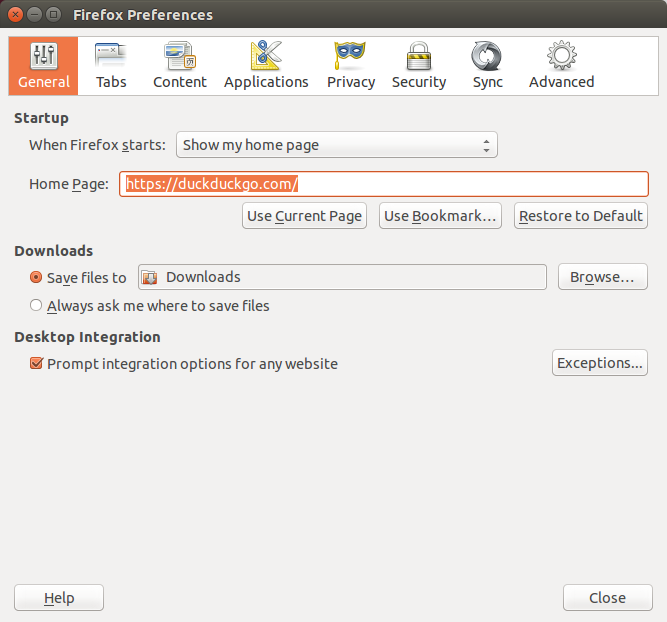The image size is (667, 622).
Task: Click the Use Bookmark… button
Action: pos(440,216)
